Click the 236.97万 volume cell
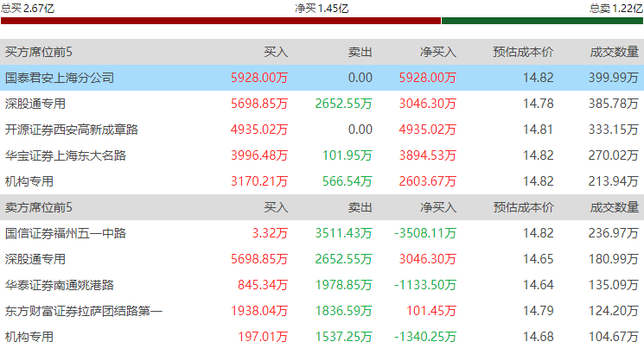 (613, 233)
